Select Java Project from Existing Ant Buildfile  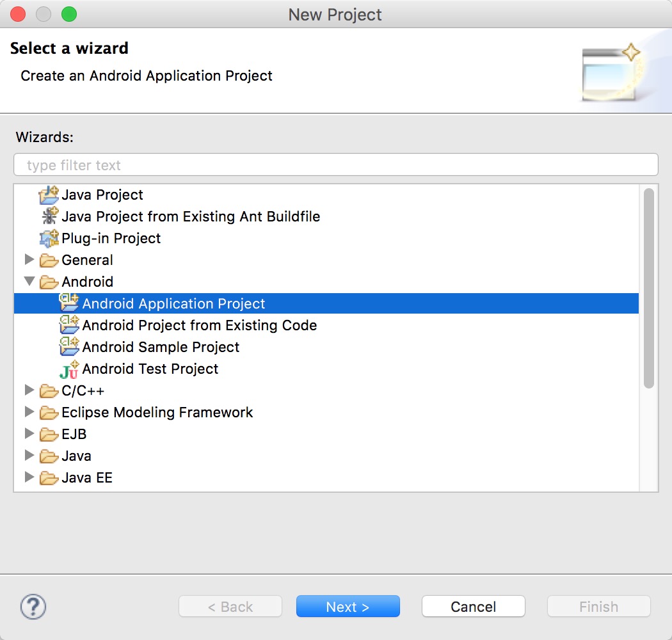[x=191, y=216]
